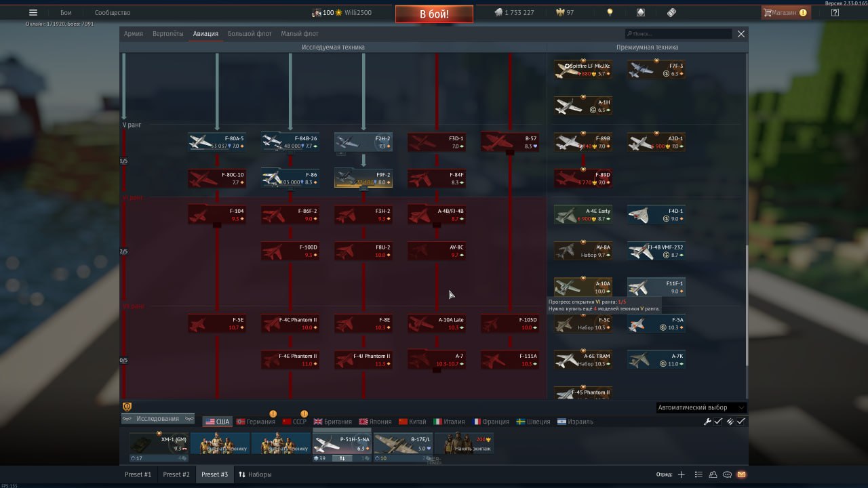Open the orange mail envelope icon
This screenshot has width=868, height=488.
pos(741,474)
